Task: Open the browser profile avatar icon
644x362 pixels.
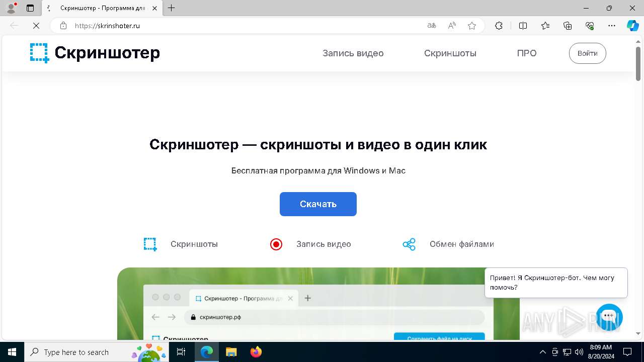Action: point(11,8)
